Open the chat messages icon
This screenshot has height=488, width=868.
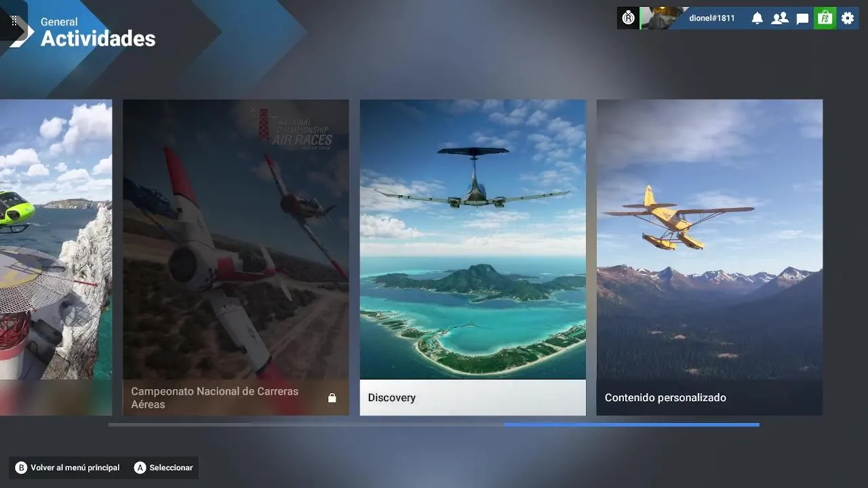802,18
